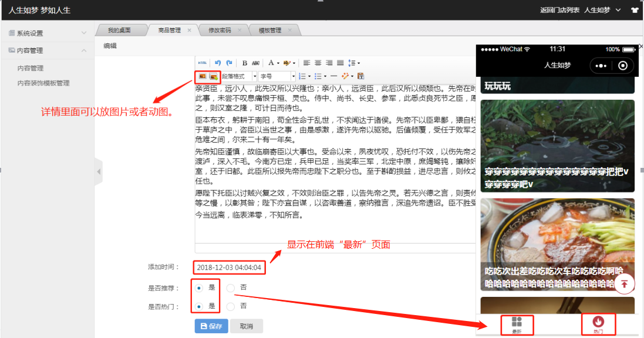
Task: Switch to the 我的桌面 tab
Action: 119,30
